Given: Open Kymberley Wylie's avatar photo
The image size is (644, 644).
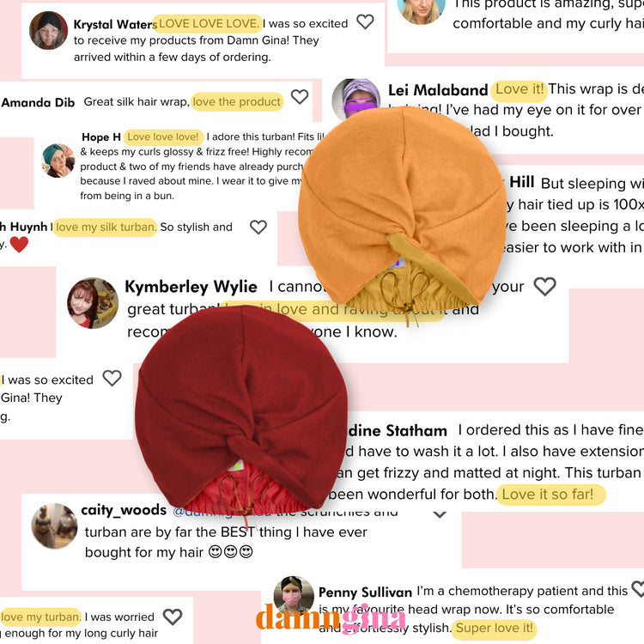Looking at the screenshot, I should coord(93,303).
